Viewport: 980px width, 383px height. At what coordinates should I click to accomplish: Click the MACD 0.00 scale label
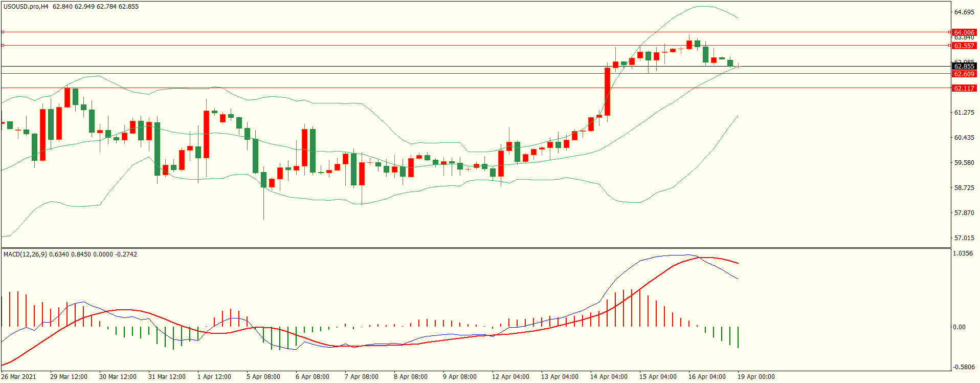tap(959, 327)
